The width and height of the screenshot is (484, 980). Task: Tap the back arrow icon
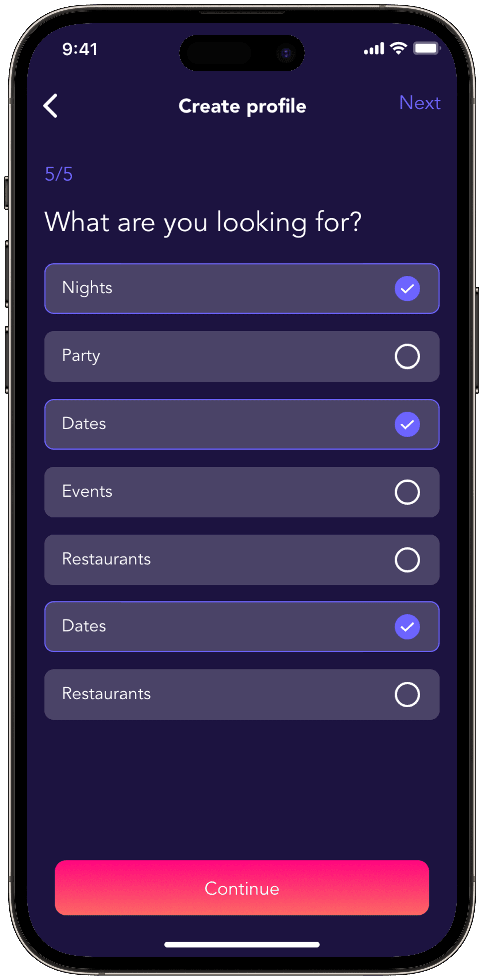pyautogui.click(x=51, y=106)
